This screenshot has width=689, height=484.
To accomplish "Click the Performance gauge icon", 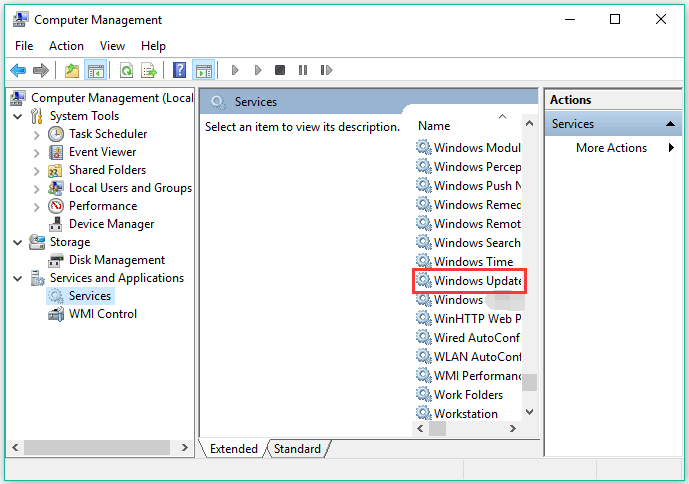I will click(56, 206).
